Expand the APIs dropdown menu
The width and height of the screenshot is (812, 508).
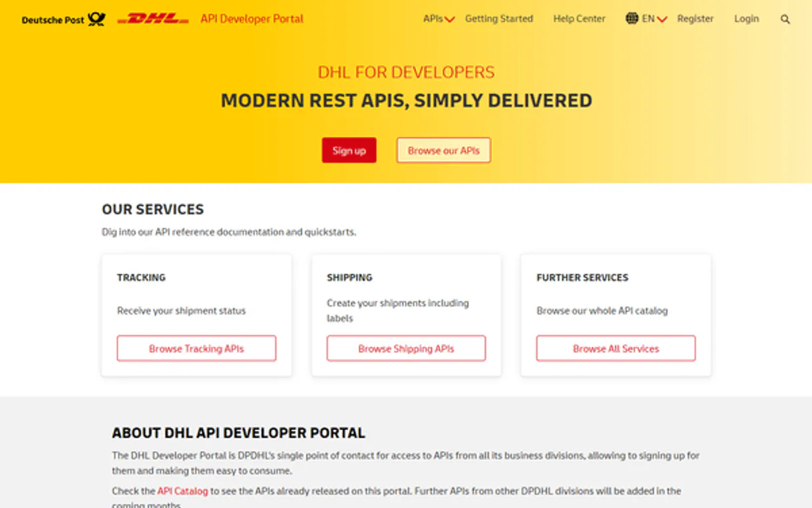coord(433,19)
